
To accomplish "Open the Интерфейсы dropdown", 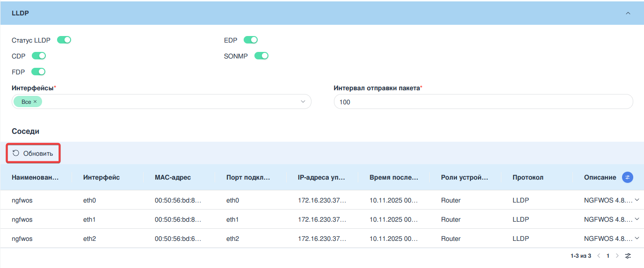I will [x=303, y=101].
